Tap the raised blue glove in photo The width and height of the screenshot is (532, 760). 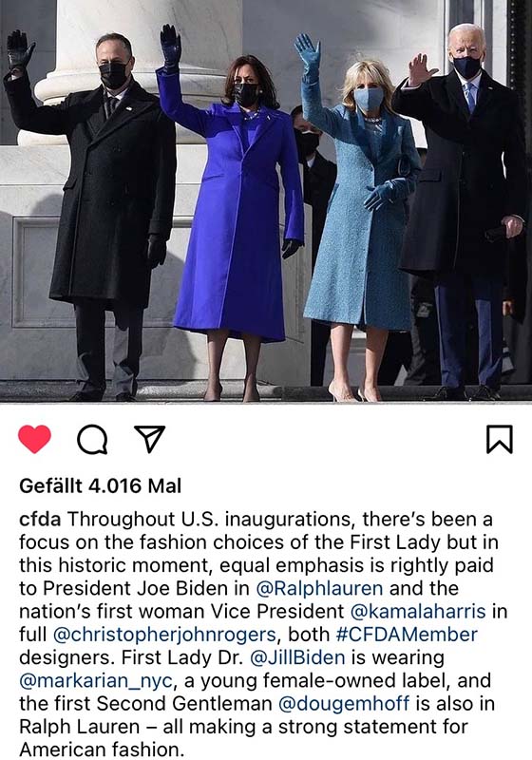coord(308,56)
